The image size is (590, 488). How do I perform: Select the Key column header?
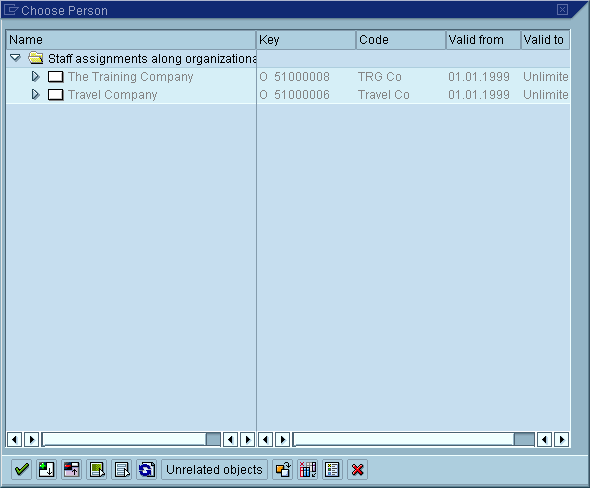pos(306,40)
